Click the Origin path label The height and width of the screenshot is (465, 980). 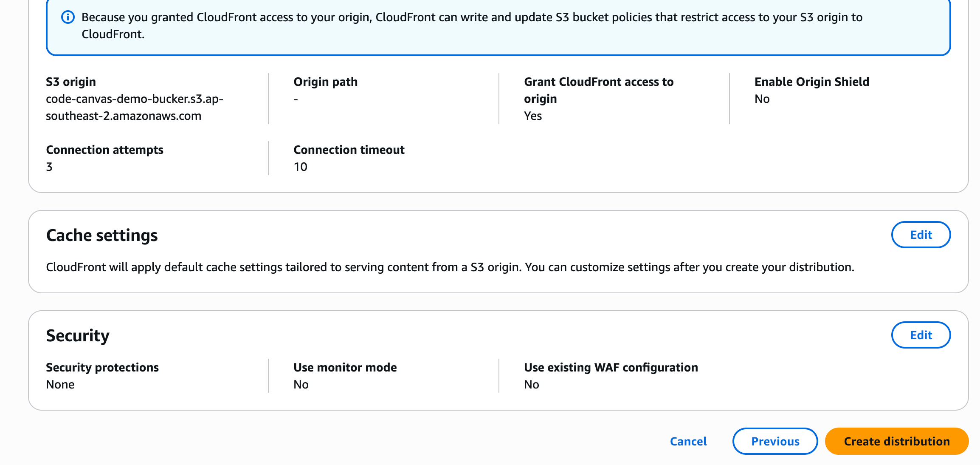325,82
